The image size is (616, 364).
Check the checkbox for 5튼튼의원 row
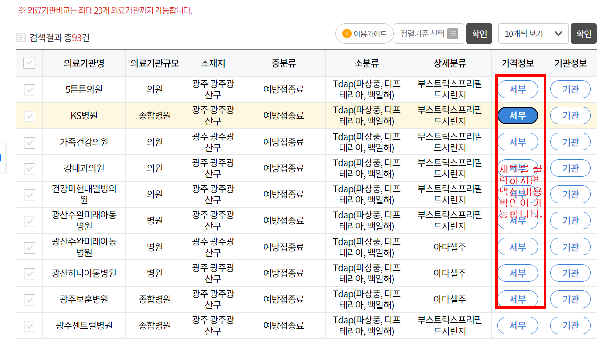click(29, 89)
